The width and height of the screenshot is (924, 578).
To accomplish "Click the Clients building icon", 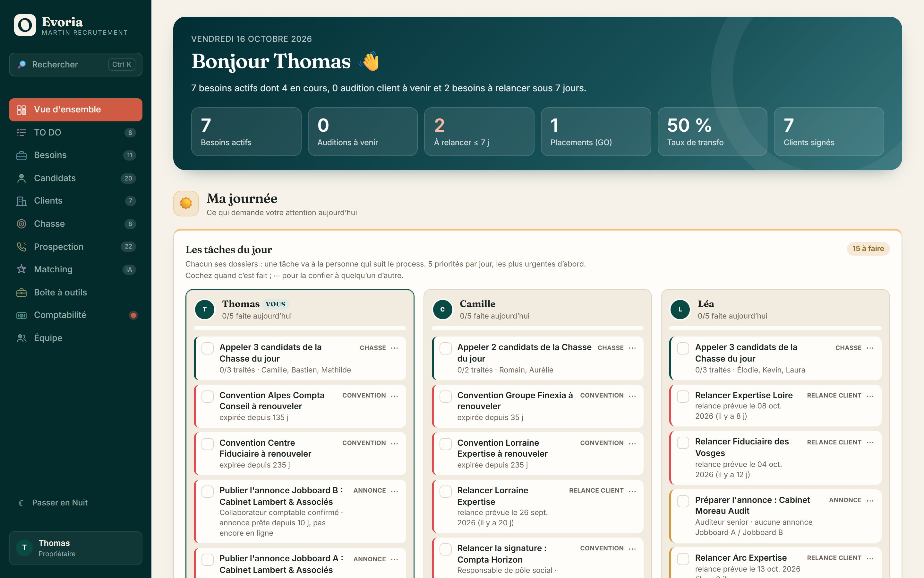I will 21,201.
